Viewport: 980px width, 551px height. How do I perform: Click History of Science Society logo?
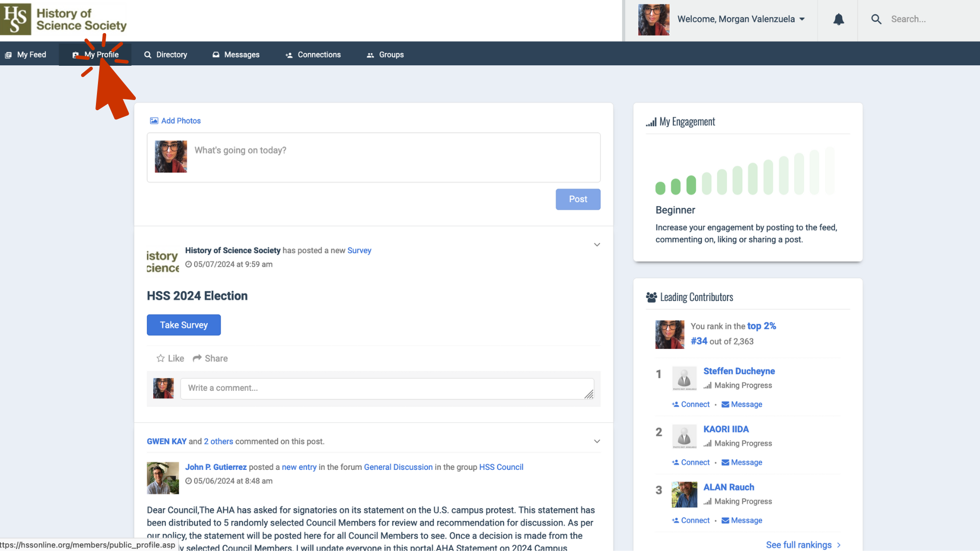[63, 19]
